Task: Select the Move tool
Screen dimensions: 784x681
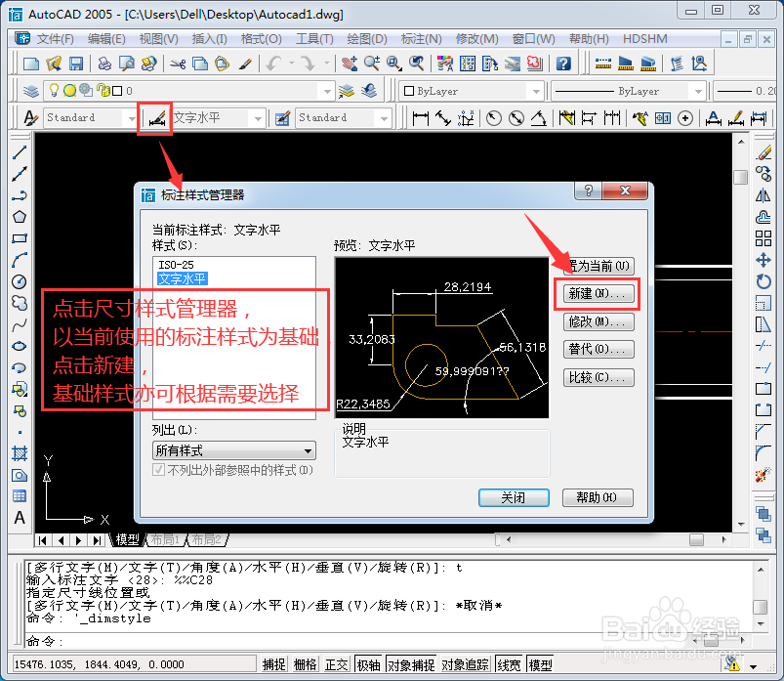Action: pos(763,260)
